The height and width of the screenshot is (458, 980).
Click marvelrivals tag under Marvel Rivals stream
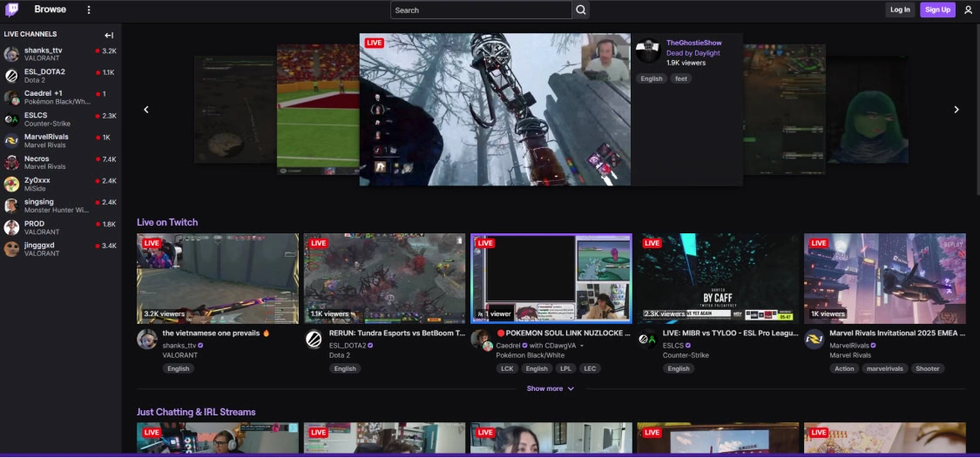point(884,368)
